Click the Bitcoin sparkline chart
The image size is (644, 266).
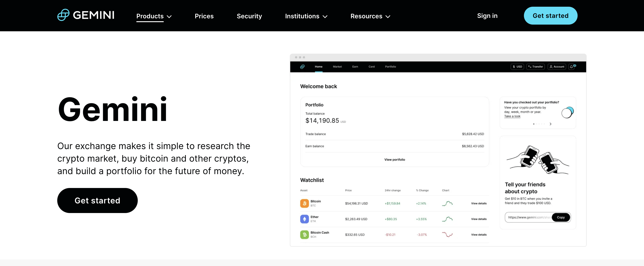(x=447, y=203)
